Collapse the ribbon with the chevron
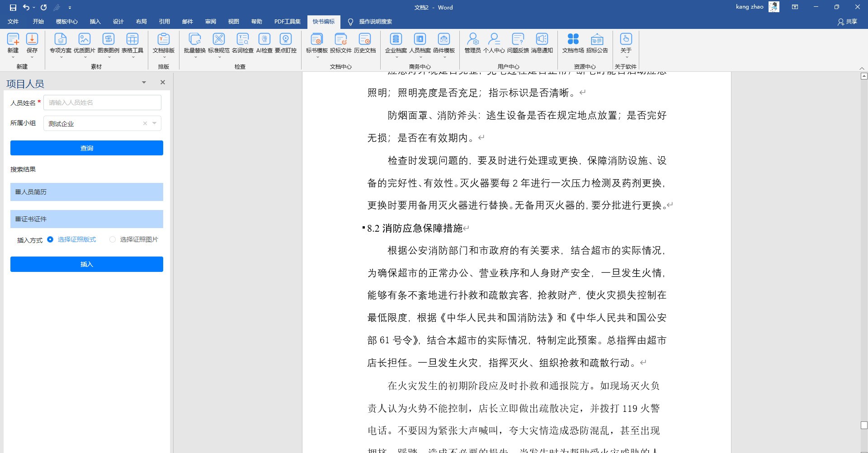 coord(862,68)
